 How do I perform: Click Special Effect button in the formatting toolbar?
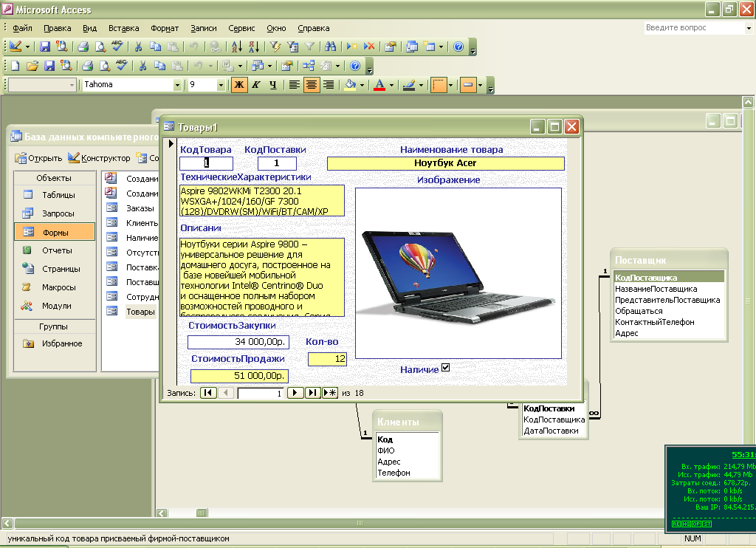pos(467,85)
